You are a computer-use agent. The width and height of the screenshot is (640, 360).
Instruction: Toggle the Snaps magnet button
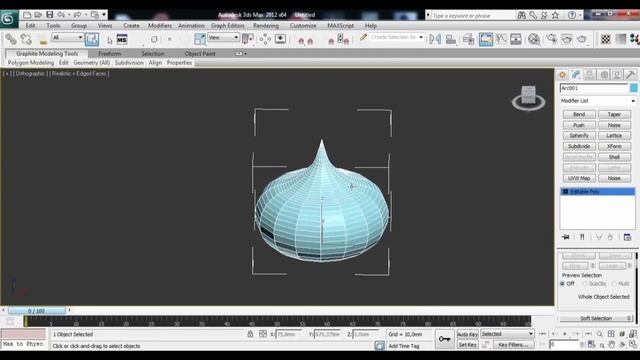(301, 40)
